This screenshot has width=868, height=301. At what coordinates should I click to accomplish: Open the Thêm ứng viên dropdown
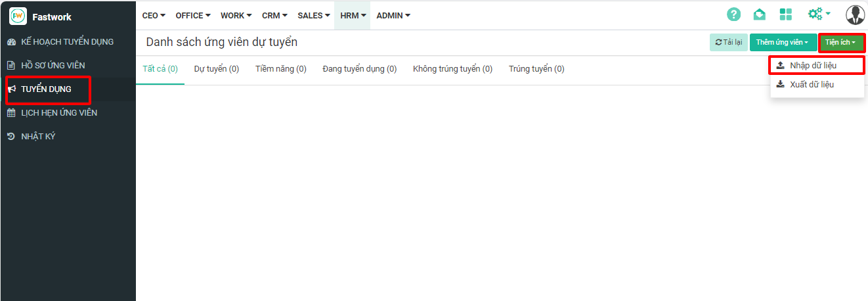pos(783,43)
